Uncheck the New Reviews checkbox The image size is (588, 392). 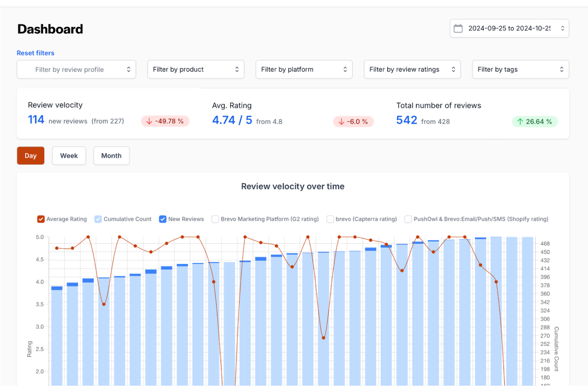(162, 219)
